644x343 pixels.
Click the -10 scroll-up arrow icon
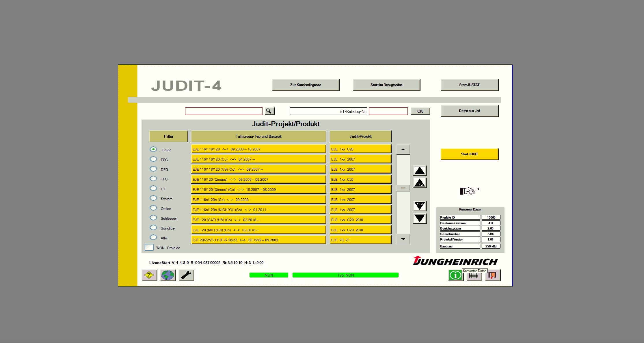pyautogui.click(x=420, y=183)
